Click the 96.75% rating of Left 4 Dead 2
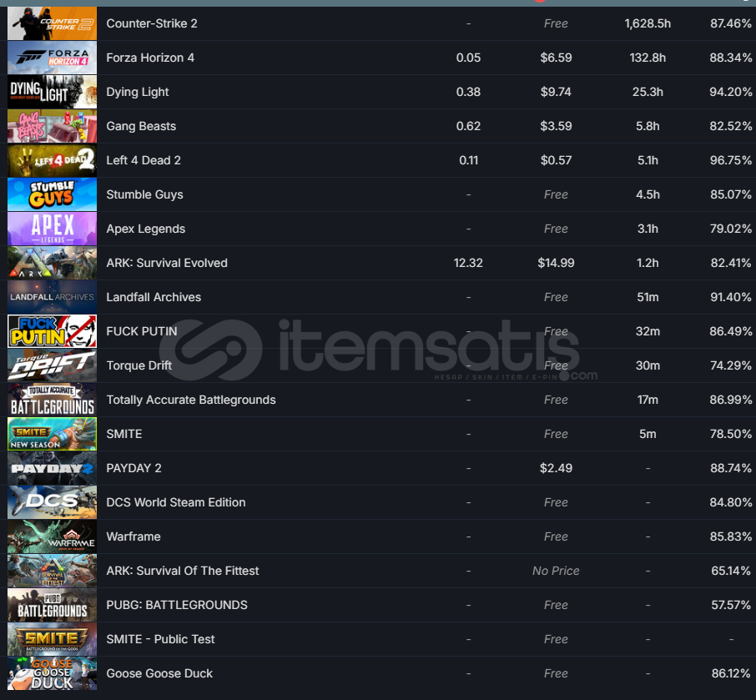 click(730, 160)
